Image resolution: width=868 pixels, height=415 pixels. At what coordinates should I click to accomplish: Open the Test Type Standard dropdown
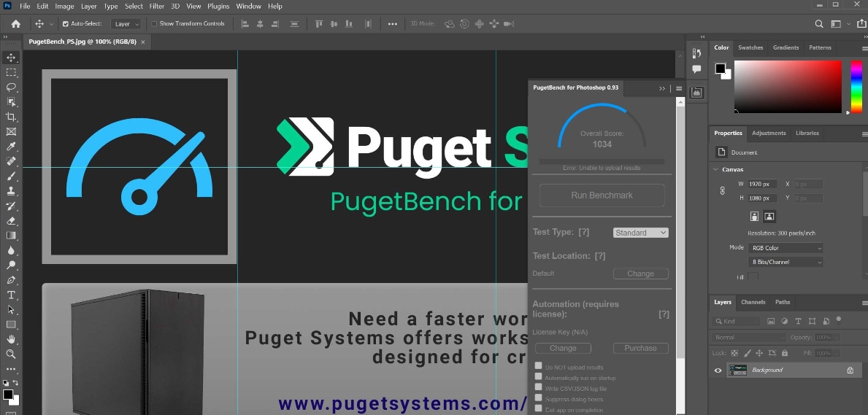click(640, 233)
